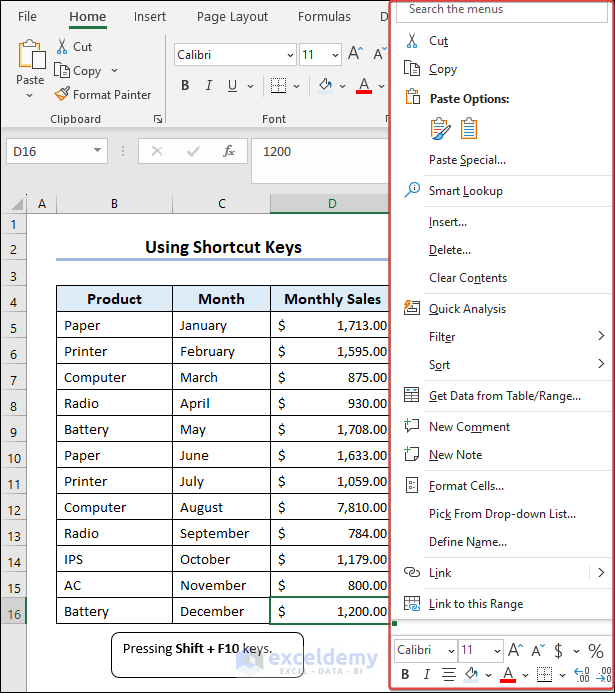Open the Paste dropdown arrow
Viewport: 615px width, 693px height.
click(30, 95)
